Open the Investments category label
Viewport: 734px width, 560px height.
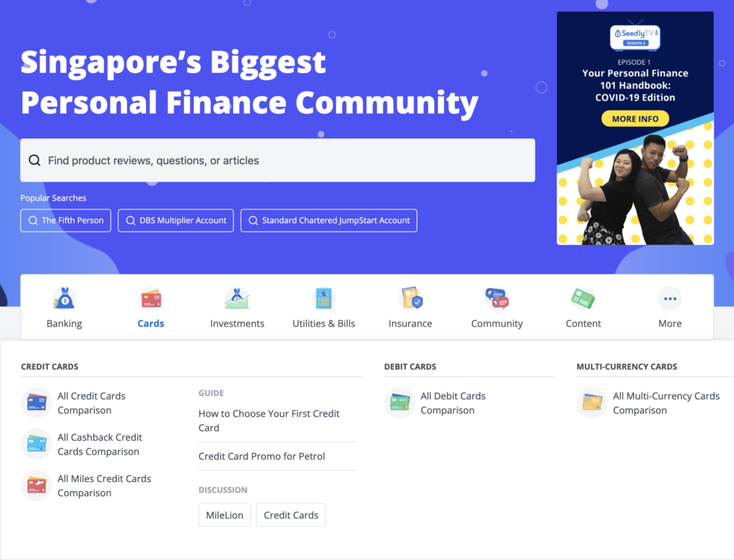pyautogui.click(x=237, y=323)
